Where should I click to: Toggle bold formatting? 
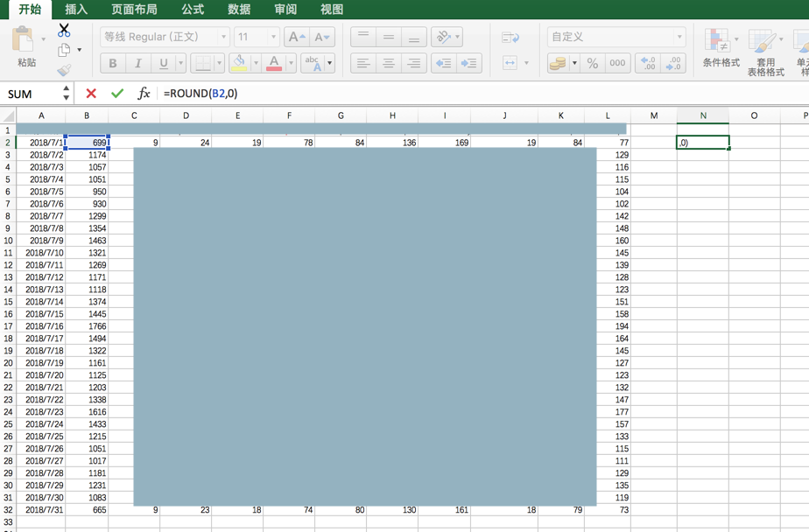click(x=112, y=63)
